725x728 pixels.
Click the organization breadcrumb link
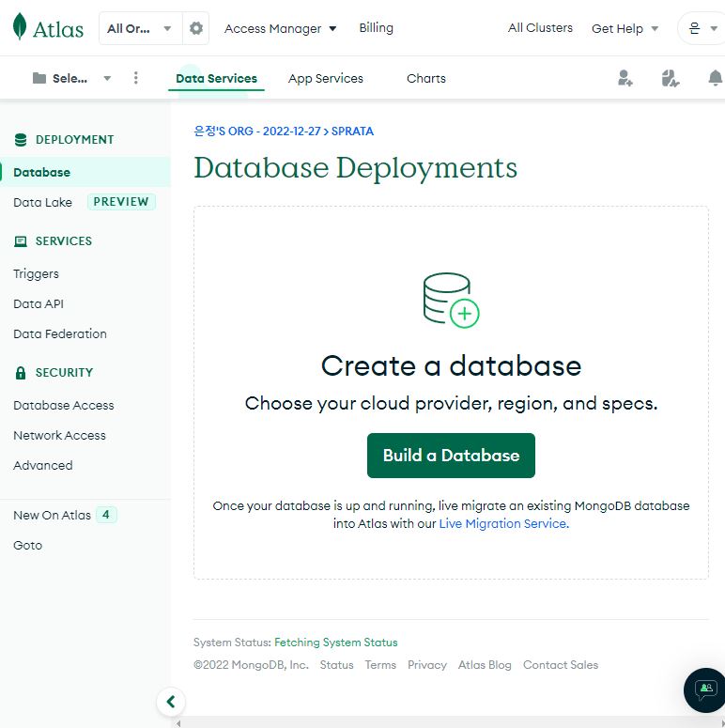coord(257,132)
